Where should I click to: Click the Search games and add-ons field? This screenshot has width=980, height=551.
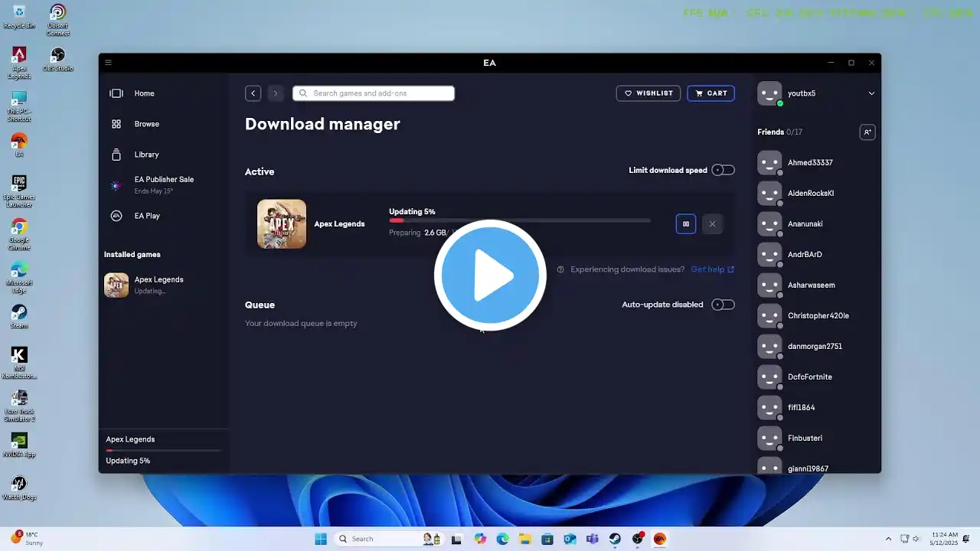tap(374, 93)
